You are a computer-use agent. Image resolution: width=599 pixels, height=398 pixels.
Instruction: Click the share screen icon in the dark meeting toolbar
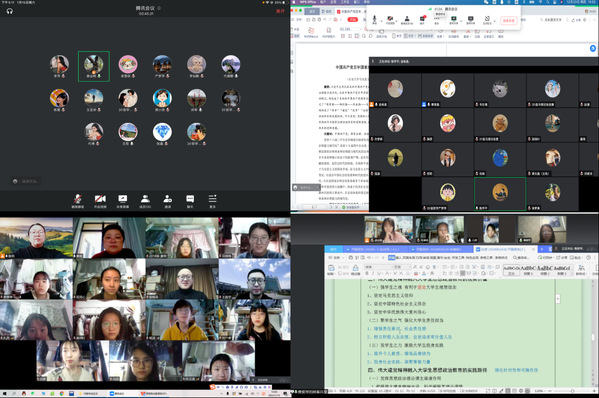[x=123, y=199]
